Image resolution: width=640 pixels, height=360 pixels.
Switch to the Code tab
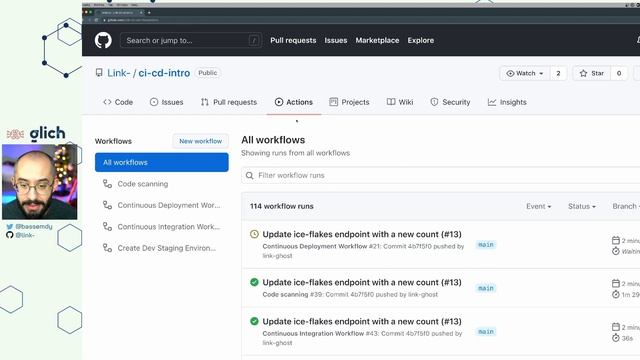tap(118, 102)
